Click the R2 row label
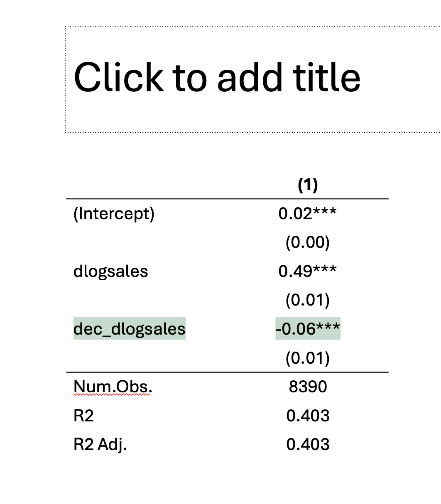441x504 pixels. click(83, 416)
